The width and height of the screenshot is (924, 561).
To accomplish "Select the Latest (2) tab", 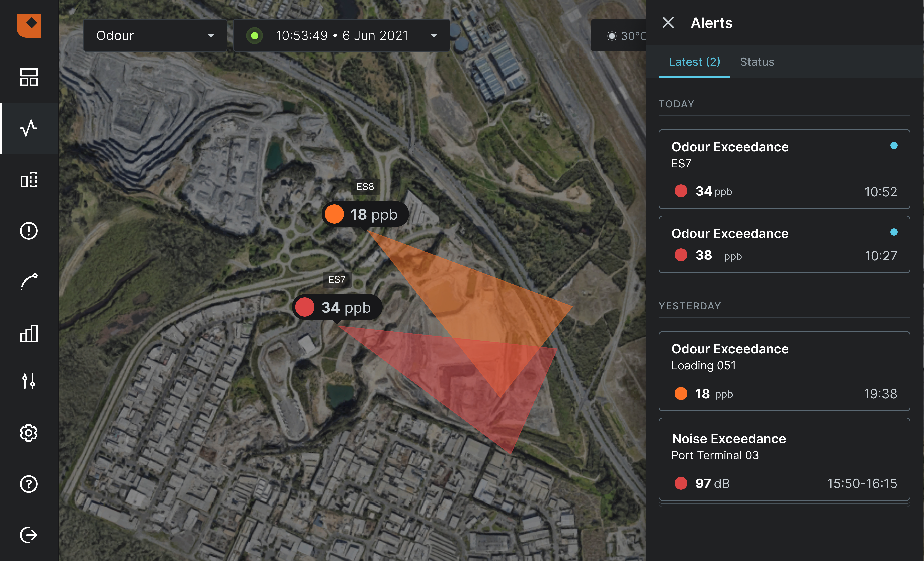I will pyautogui.click(x=694, y=62).
